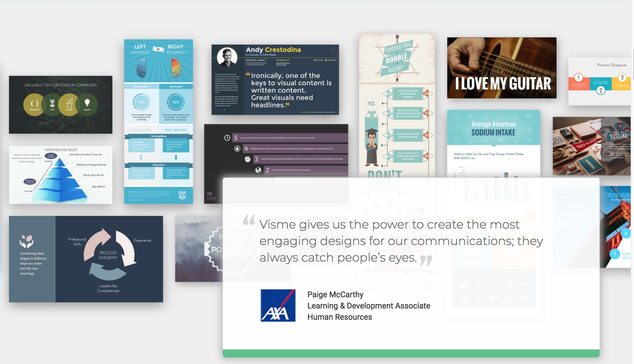Click the hands holding leaves icon
634x364 pixels.
(x=26, y=241)
